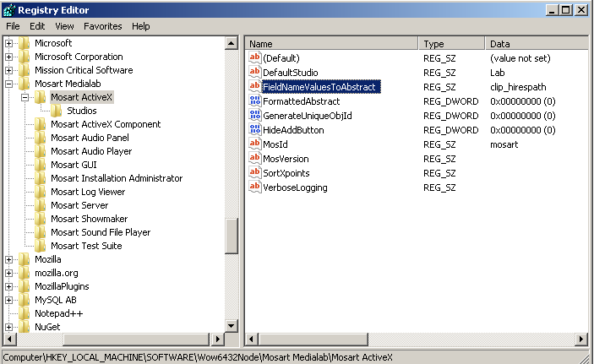Click the Name column header

[x=331, y=43]
